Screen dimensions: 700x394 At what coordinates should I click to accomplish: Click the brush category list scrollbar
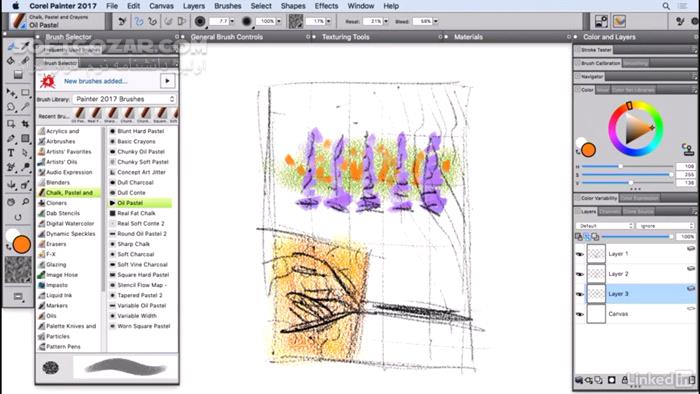click(x=104, y=210)
